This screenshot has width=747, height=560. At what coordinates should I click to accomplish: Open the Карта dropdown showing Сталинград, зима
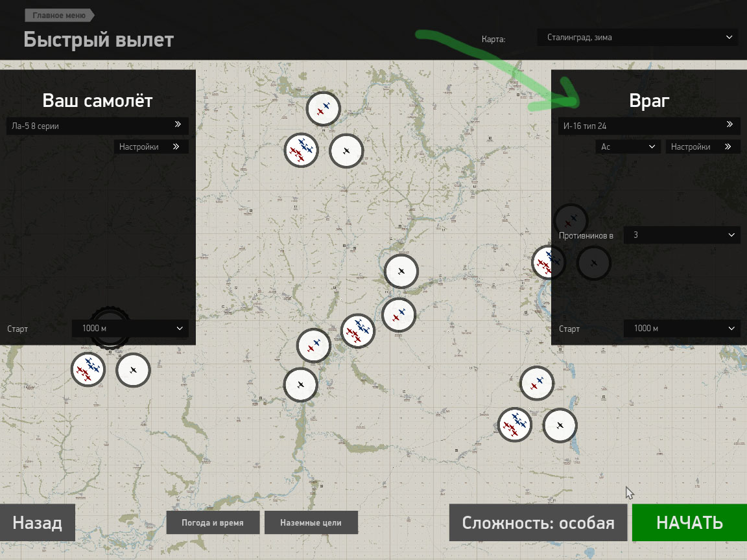[638, 37]
